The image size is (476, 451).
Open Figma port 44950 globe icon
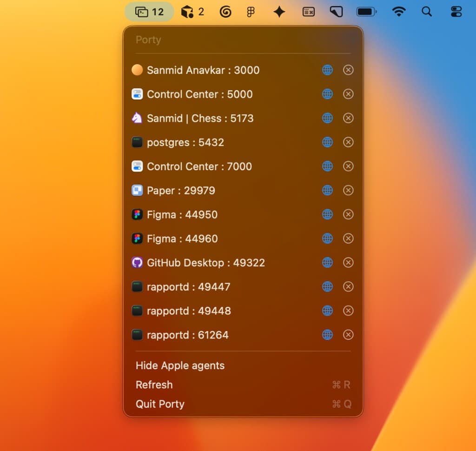coord(327,214)
